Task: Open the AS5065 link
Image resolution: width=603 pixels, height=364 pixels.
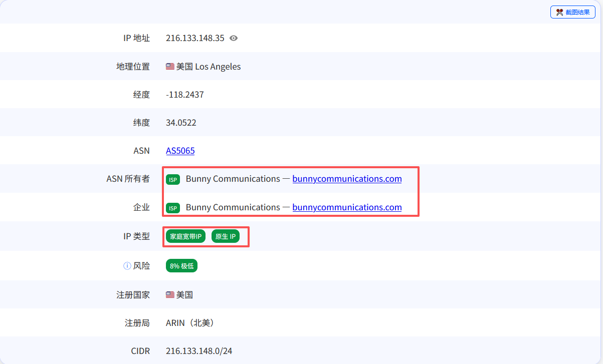Action: (x=180, y=150)
